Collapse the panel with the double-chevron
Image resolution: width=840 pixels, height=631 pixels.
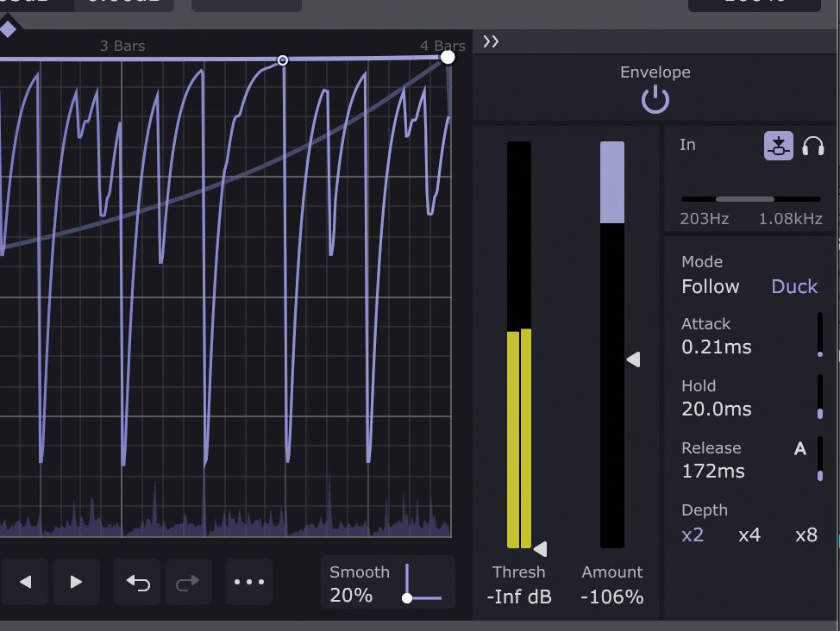[490, 41]
